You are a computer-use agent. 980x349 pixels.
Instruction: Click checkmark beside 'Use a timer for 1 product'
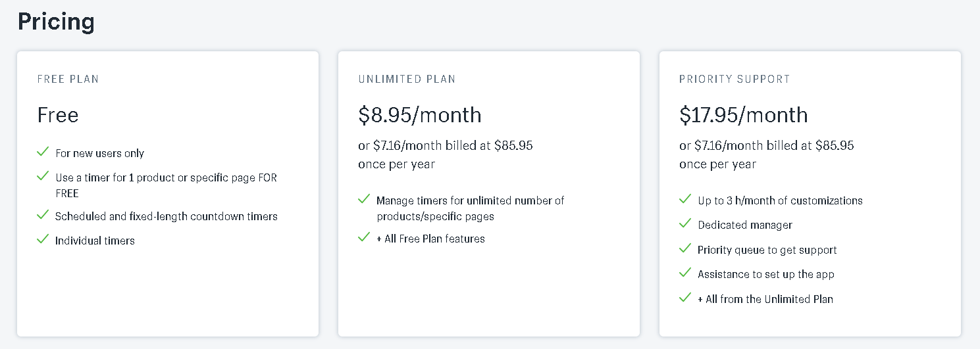(43, 176)
